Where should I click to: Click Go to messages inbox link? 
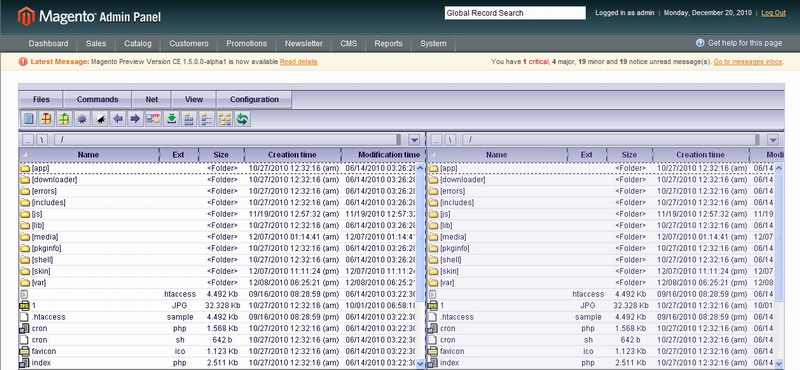tap(747, 62)
